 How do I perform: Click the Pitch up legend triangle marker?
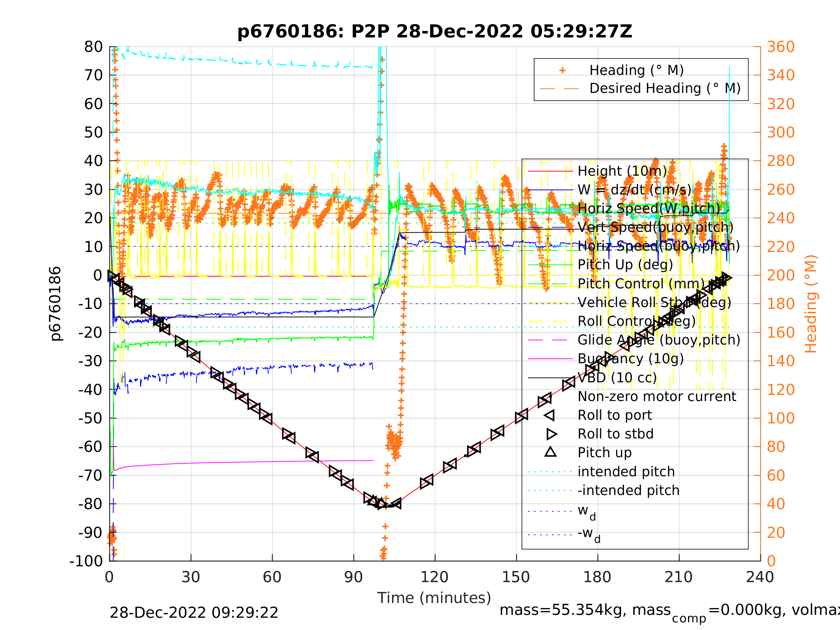[x=551, y=452]
